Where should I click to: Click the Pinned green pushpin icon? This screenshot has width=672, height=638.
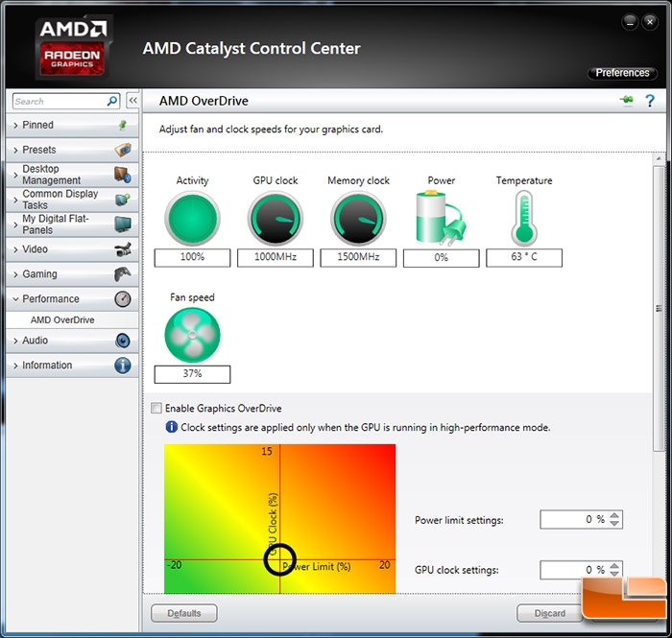point(123,125)
